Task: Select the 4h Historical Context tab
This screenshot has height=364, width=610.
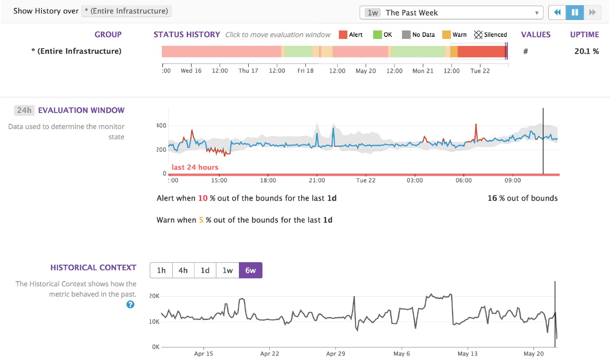Action: [183, 270]
